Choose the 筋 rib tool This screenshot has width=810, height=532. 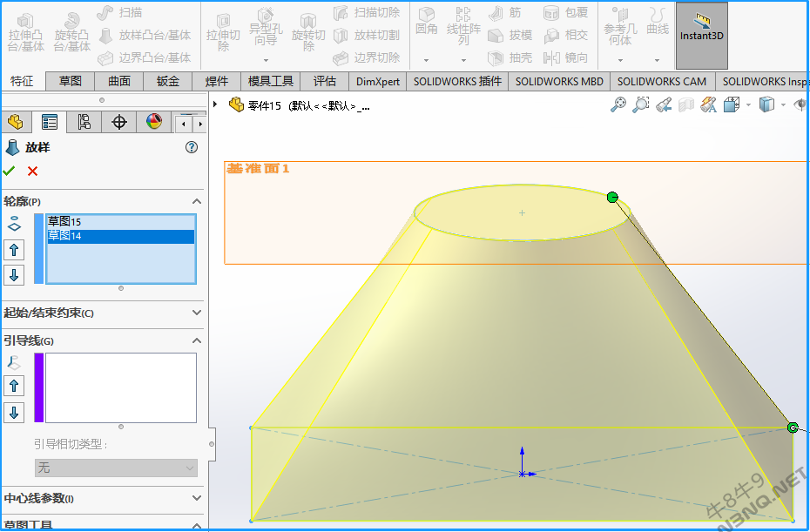(504, 12)
